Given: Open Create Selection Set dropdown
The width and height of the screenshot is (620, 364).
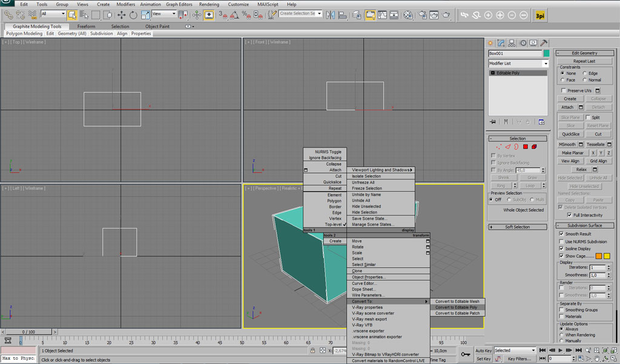Looking at the screenshot, I should 300,13.
